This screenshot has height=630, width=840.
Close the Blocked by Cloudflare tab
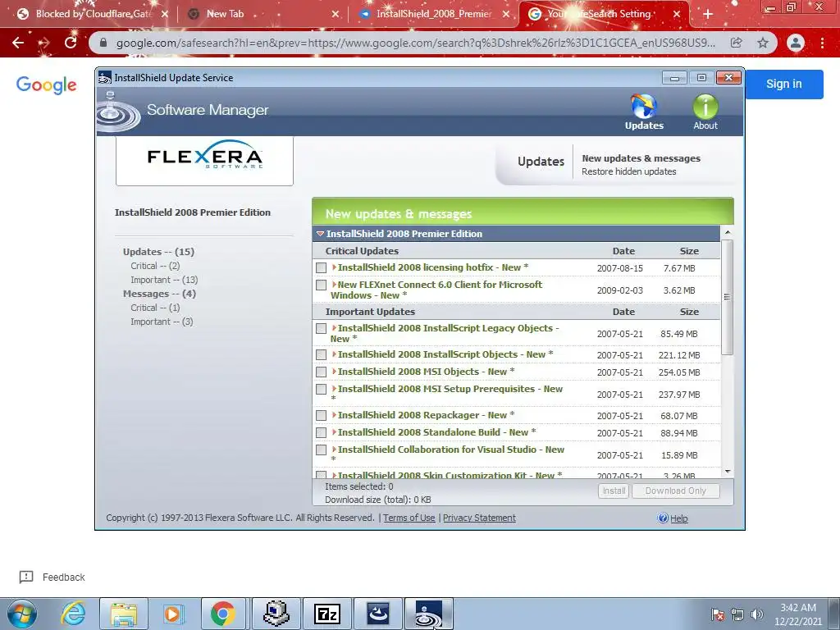164,15
